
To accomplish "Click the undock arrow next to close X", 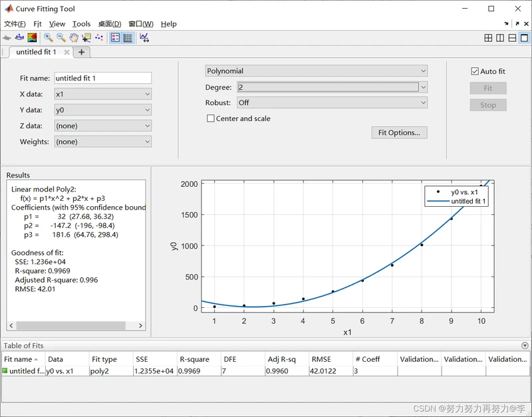I will [x=517, y=24].
